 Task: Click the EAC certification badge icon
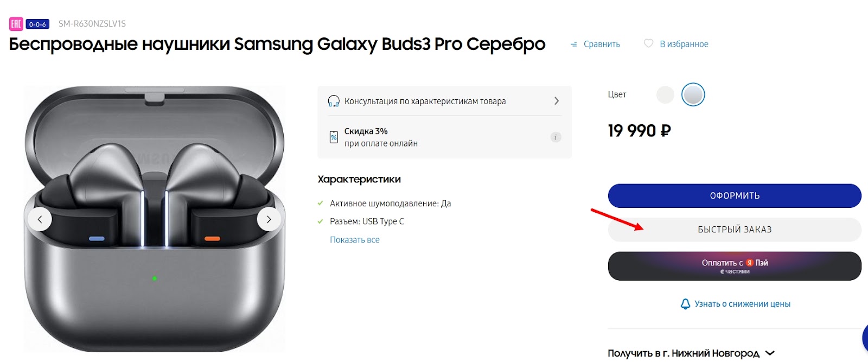pos(16,24)
